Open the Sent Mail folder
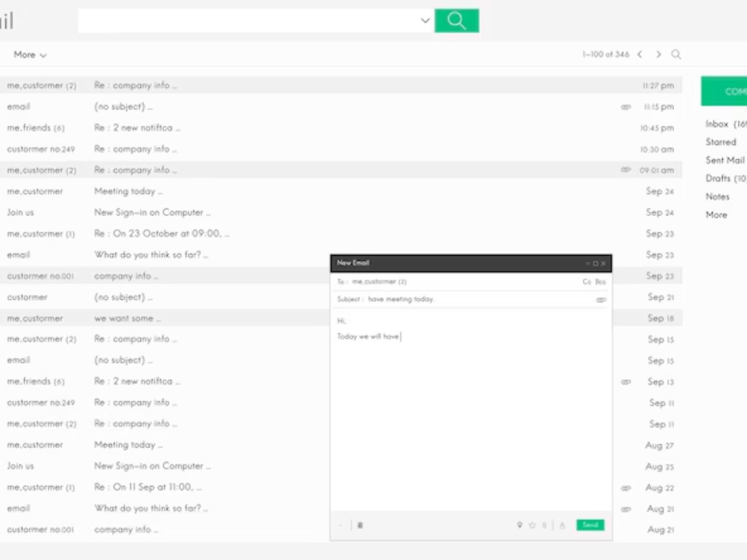The width and height of the screenshot is (747, 560). (x=725, y=160)
